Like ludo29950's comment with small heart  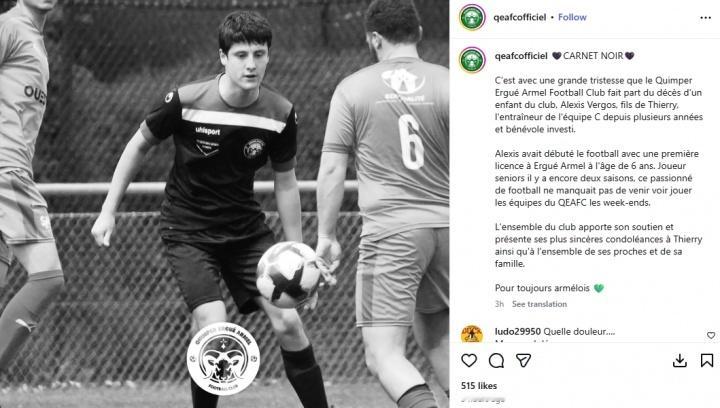pyautogui.click(x=711, y=335)
